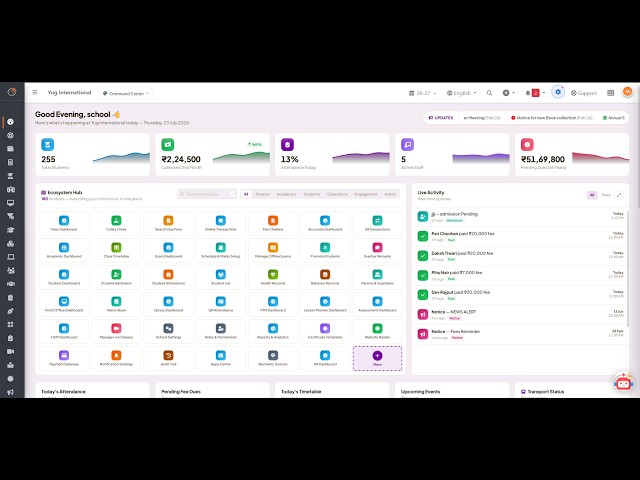Select the Academics filter tab

tap(287, 194)
